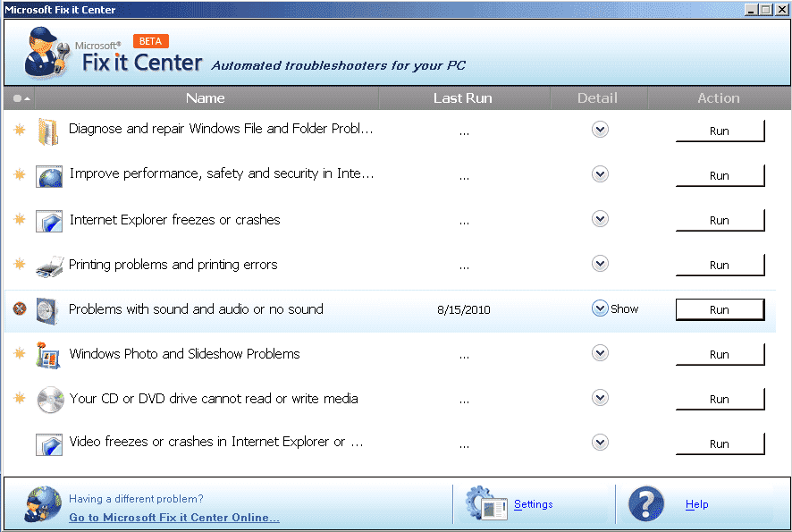The width and height of the screenshot is (792, 532).
Task: Click the blue question mark Help icon
Action: pyautogui.click(x=646, y=503)
